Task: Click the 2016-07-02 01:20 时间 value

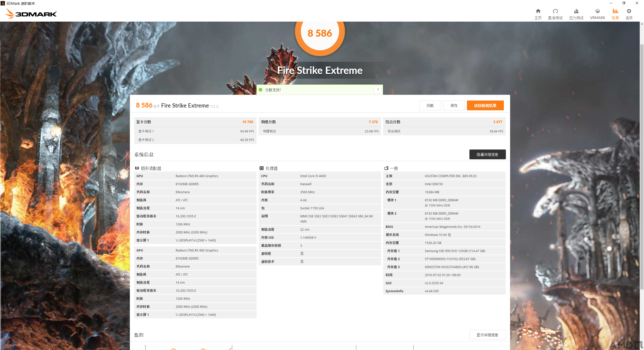Action: pyautogui.click(x=442, y=275)
